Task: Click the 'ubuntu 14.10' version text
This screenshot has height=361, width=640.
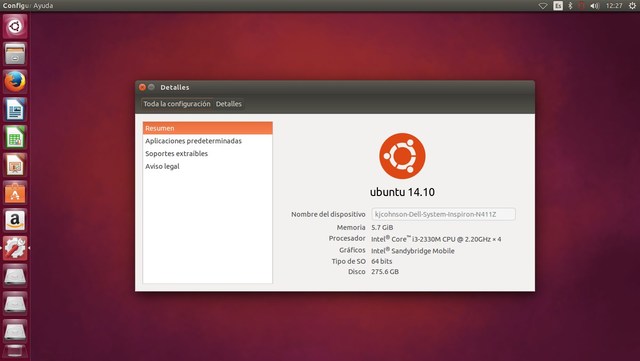Action: 402,192
